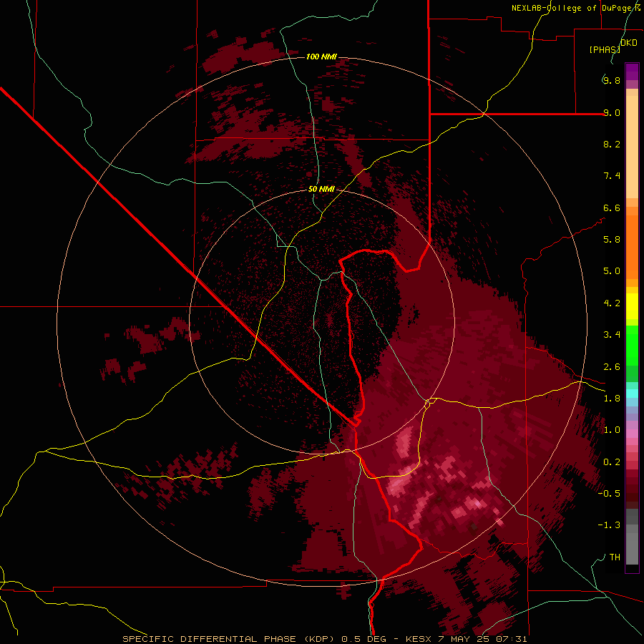Click the 100 NMI range ring label

click(321, 57)
